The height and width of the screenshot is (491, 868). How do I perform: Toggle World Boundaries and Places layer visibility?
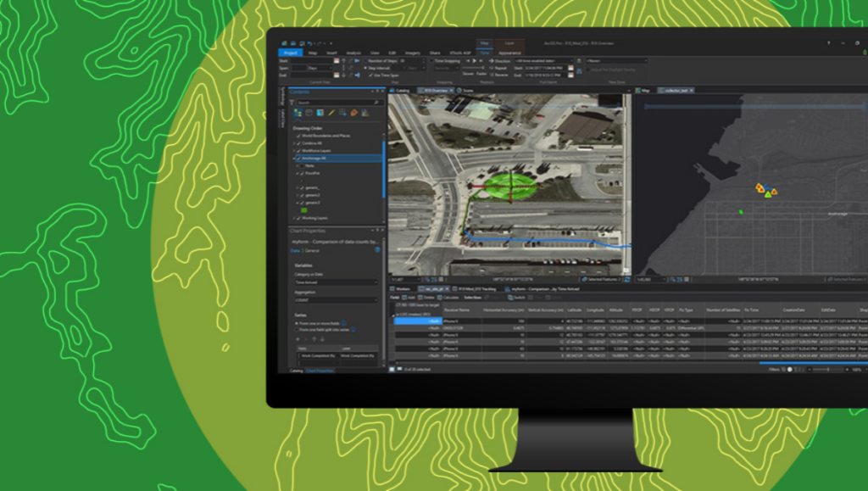coord(299,136)
